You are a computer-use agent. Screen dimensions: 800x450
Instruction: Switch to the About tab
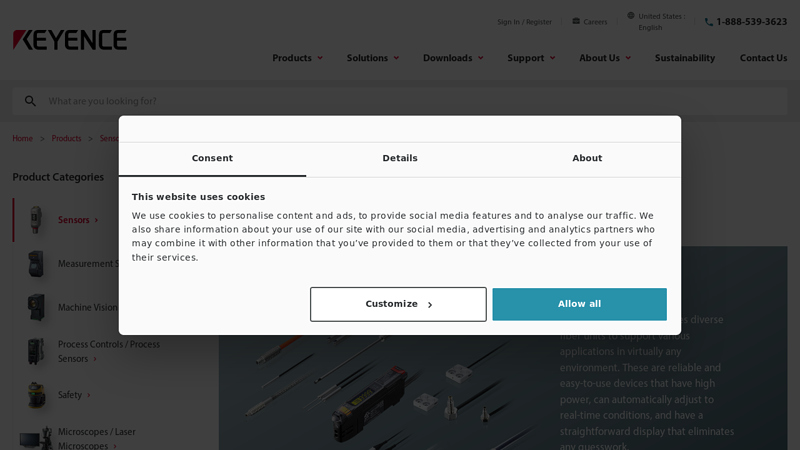click(x=587, y=159)
